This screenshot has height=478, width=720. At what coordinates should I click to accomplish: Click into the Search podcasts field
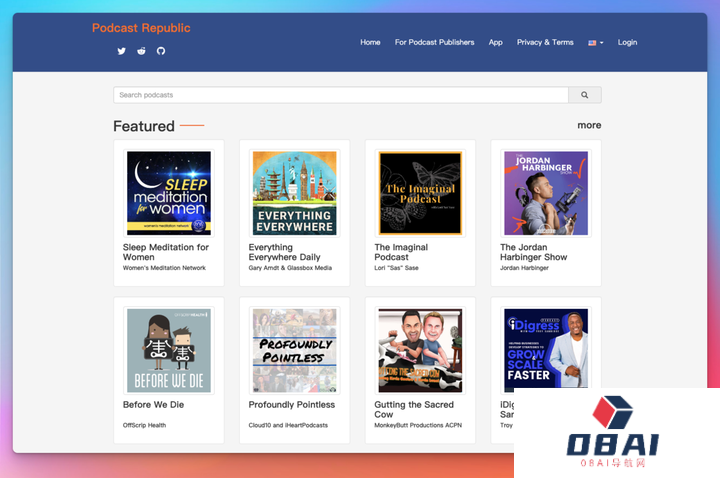pyautogui.click(x=341, y=95)
